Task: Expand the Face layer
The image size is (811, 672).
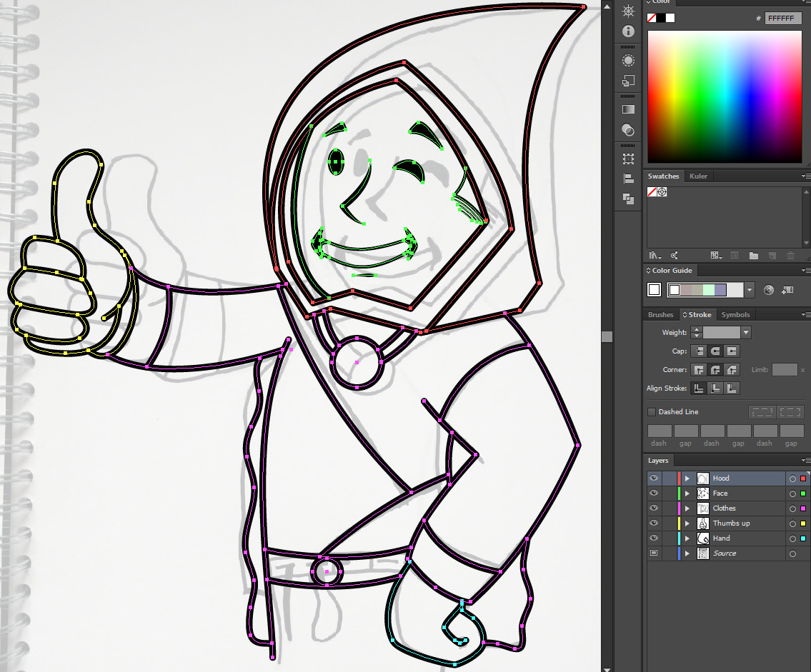Action: [x=686, y=493]
